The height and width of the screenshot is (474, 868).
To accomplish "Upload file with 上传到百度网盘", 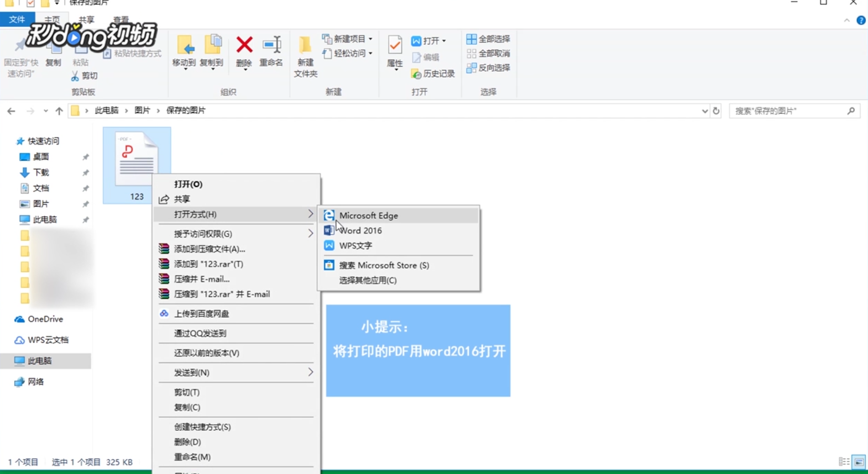I will [236, 313].
